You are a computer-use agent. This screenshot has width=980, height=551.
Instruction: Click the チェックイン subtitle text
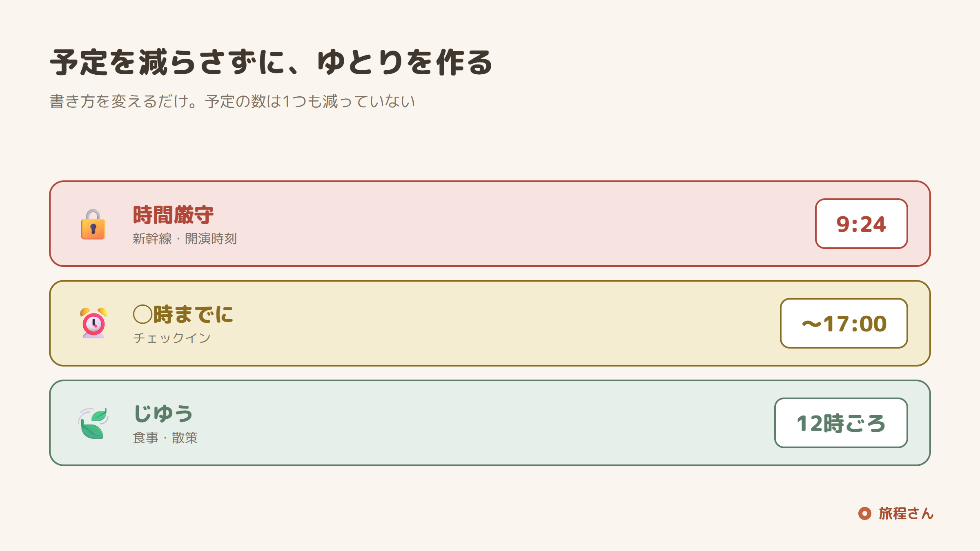(x=172, y=338)
